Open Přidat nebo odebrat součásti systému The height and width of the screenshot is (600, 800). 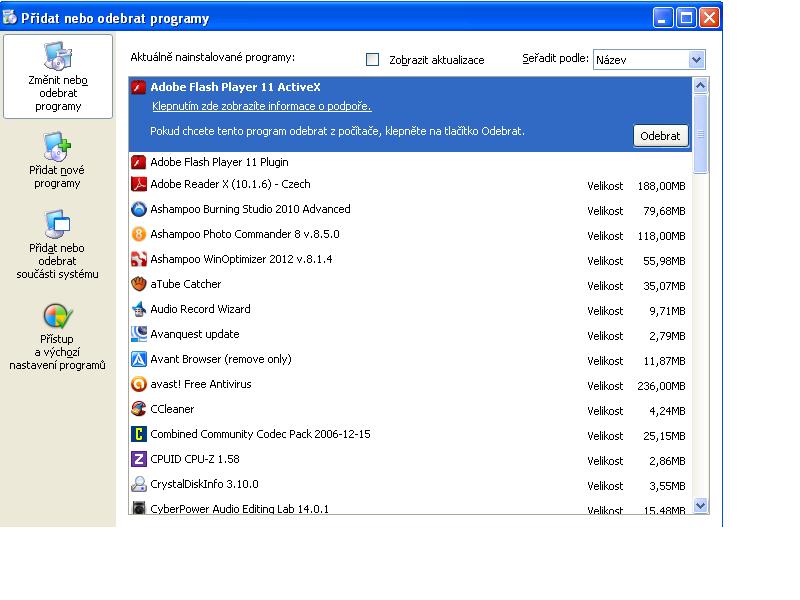57,244
